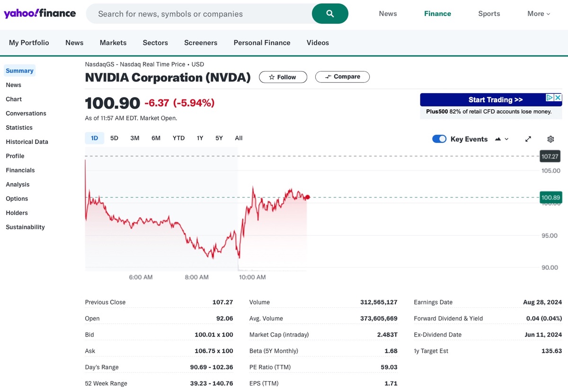Switch to the Statistics sidebar section
Image resolution: width=568 pixels, height=392 pixels.
(19, 127)
